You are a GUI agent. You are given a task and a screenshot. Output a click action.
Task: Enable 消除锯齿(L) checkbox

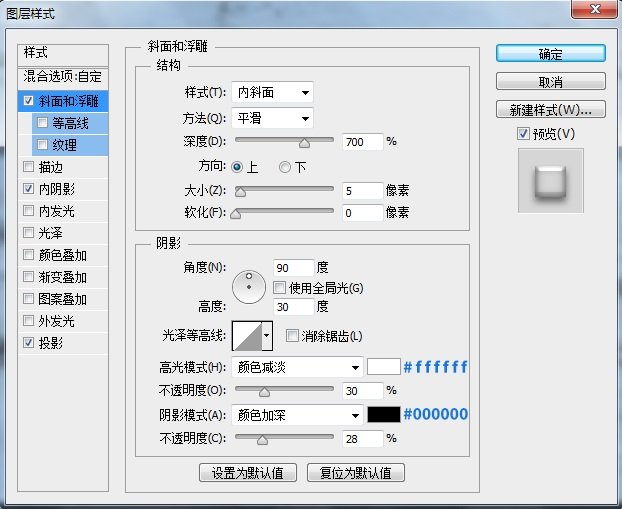tap(292, 336)
